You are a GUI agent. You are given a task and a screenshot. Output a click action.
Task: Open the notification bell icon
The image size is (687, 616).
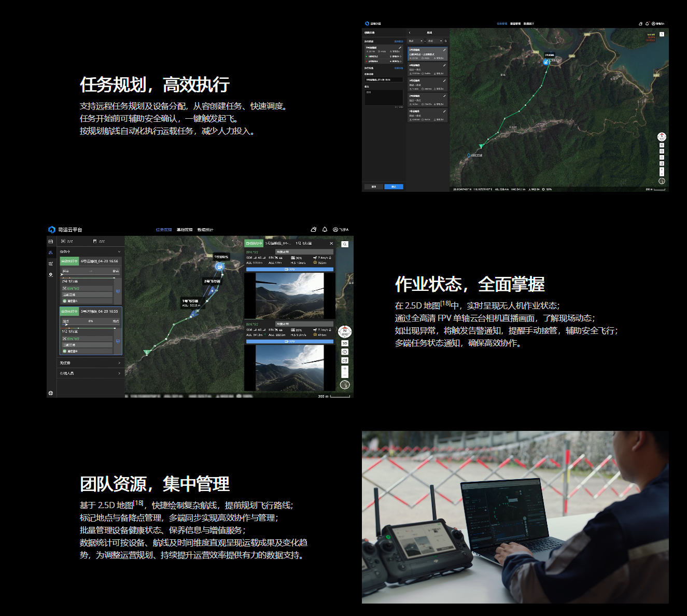[325, 230]
